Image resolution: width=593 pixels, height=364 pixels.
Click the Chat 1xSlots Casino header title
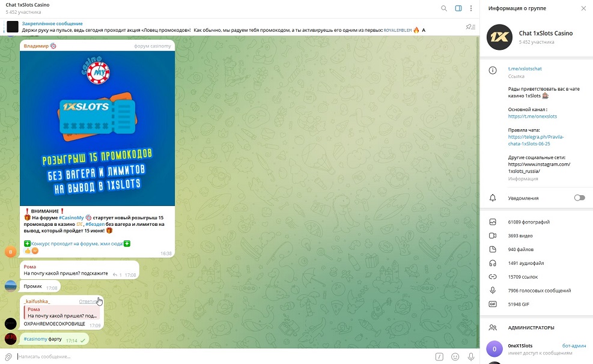(28, 5)
